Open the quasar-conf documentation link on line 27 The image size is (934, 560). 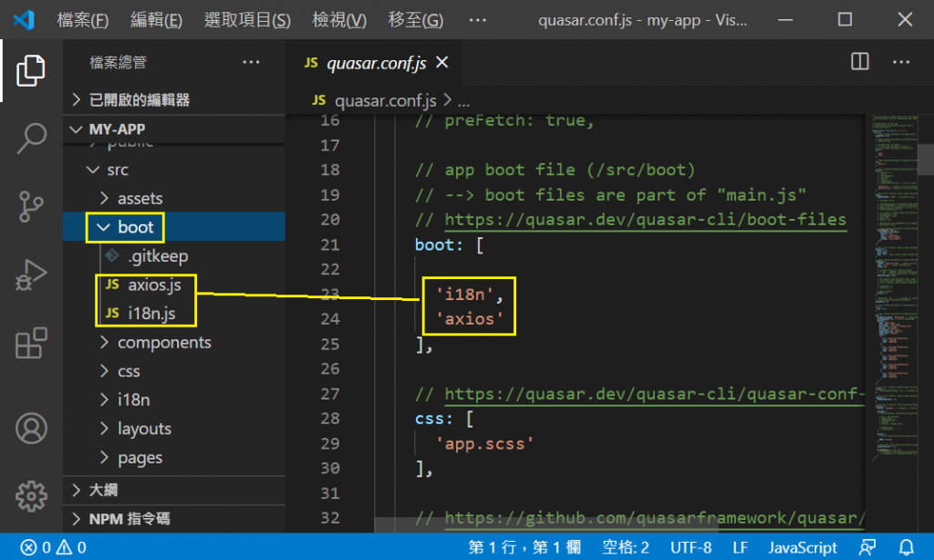click(x=654, y=394)
